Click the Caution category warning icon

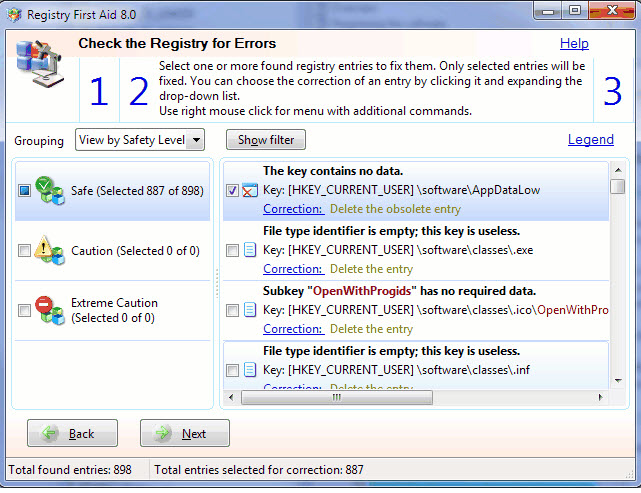click(49, 251)
